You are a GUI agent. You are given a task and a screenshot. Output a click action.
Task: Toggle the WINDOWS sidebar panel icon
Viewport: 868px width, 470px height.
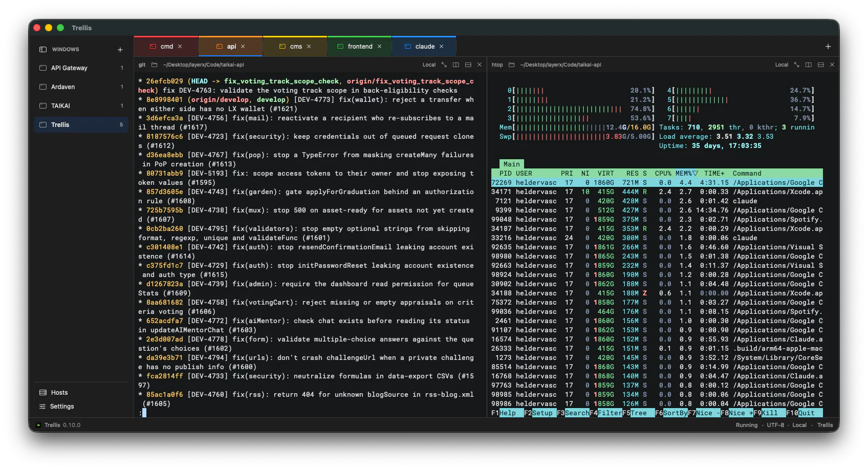tap(43, 50)
